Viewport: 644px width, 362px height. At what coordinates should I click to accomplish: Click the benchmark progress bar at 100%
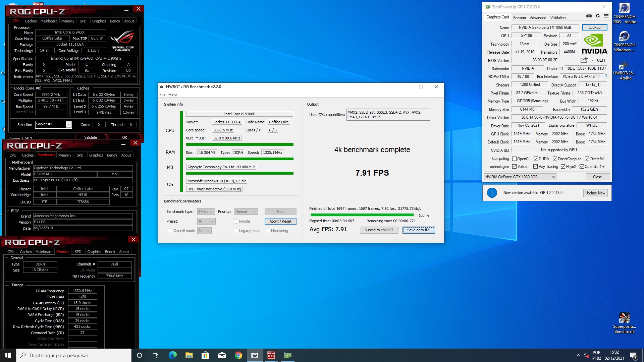[x=362, y=215]
